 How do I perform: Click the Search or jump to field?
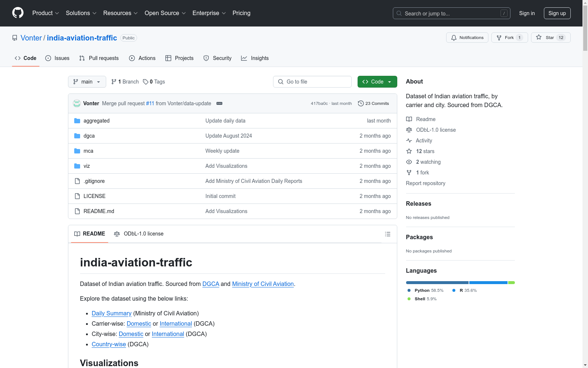(x=452, y=13)
